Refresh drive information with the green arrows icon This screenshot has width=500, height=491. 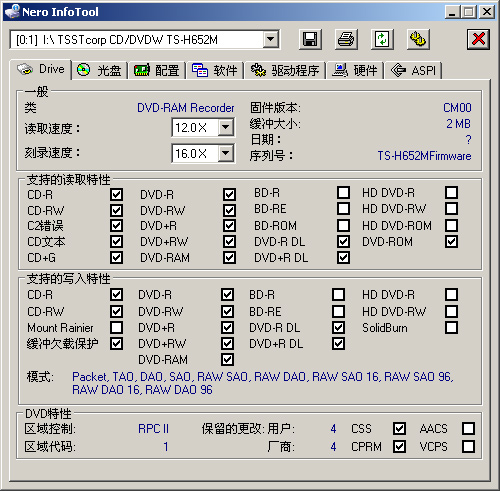(x=382, y=40)
